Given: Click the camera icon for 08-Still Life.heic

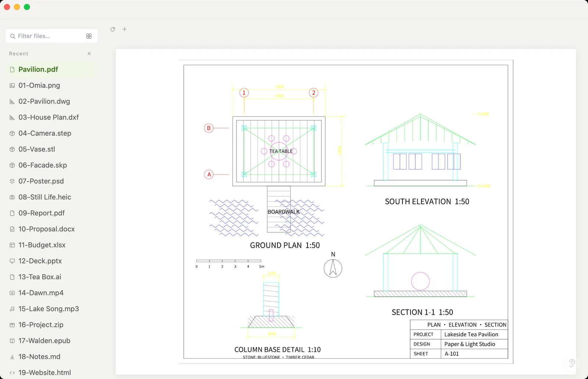Looking at the screenshot, I should [x=12, y=197].
